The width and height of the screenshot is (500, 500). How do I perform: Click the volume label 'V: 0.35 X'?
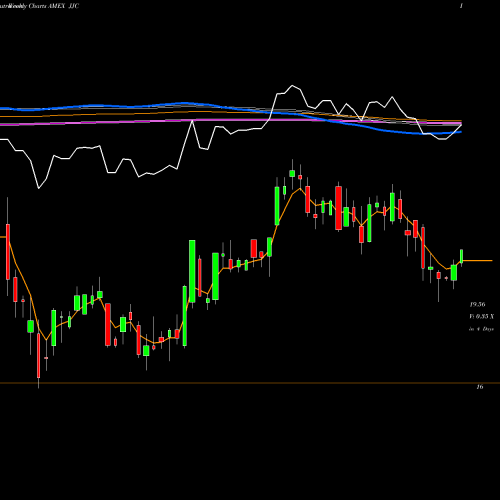click(481, 316)
